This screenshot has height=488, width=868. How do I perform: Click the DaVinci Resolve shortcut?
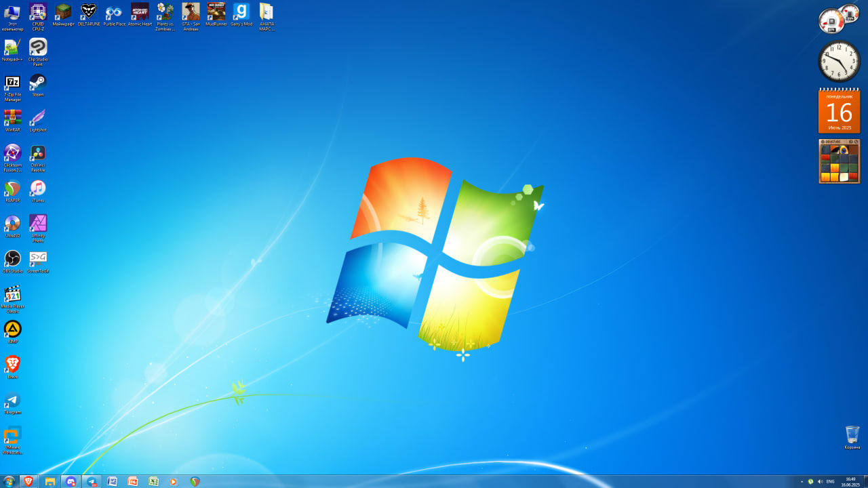(x=38, y=159)
